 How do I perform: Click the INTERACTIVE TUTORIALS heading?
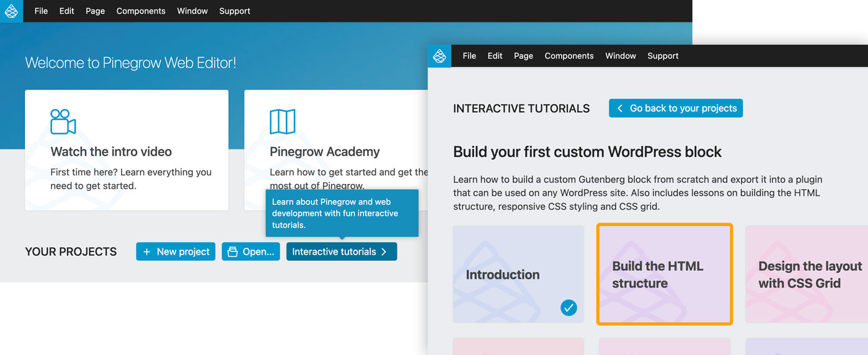coord(521,108)
